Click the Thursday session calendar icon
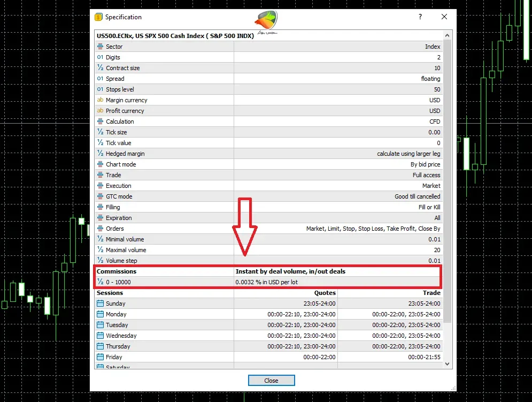Image resolution: width=532 pixels, height=402 pixels. pos(100,346)
